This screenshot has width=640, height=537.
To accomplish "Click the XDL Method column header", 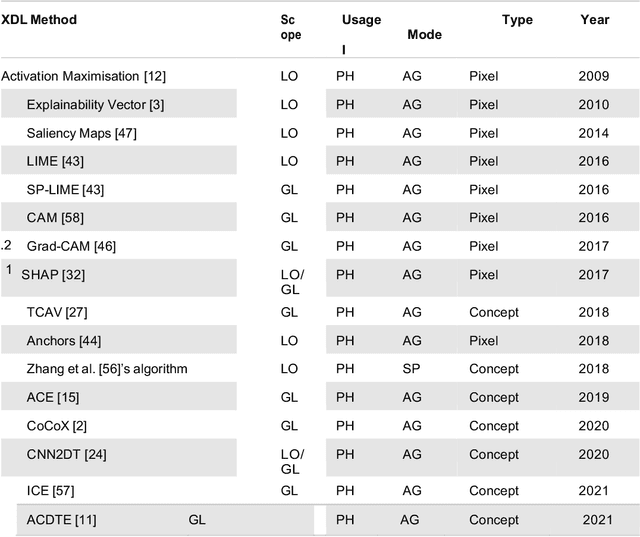I will pyautogui.click(x=39, y=20).
